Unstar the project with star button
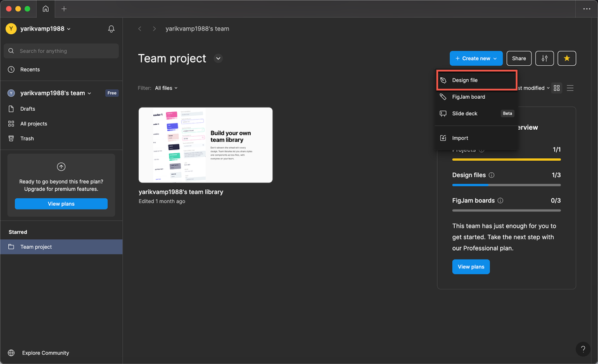Screen dimensions: 598x364 (567, 58)
